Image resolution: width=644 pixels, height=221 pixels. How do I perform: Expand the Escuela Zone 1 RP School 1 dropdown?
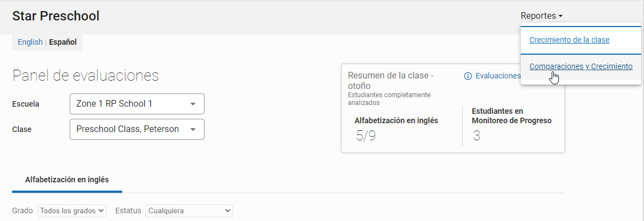point(137,104)
